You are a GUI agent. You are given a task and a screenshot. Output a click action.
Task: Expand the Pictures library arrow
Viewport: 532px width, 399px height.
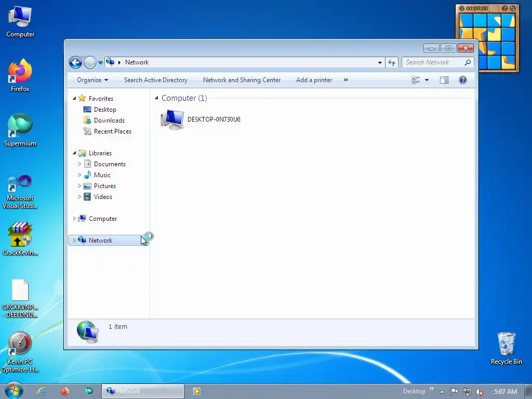[79, 186]
